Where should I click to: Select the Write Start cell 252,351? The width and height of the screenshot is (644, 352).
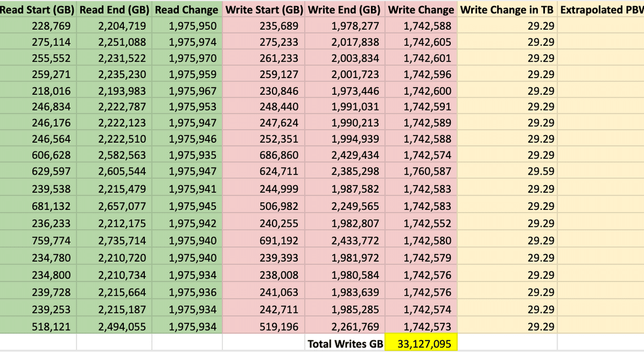pos(264,139)
